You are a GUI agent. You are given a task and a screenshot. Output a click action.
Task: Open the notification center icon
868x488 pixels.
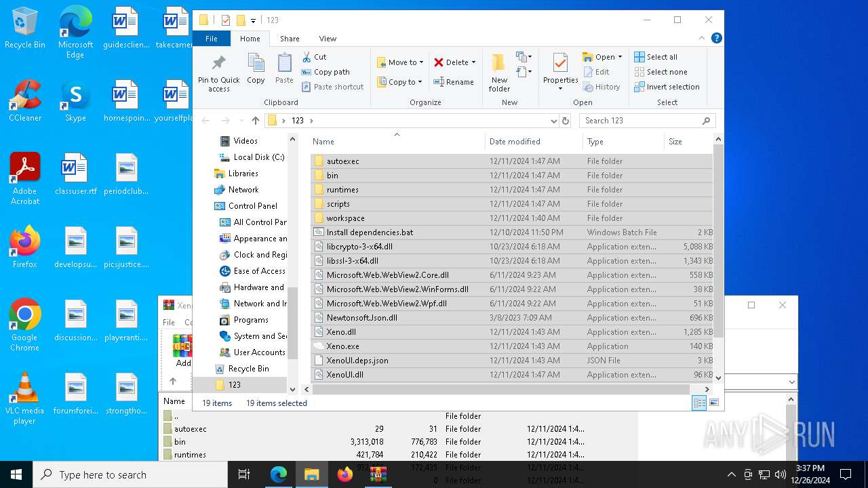(x=846, y=474)
